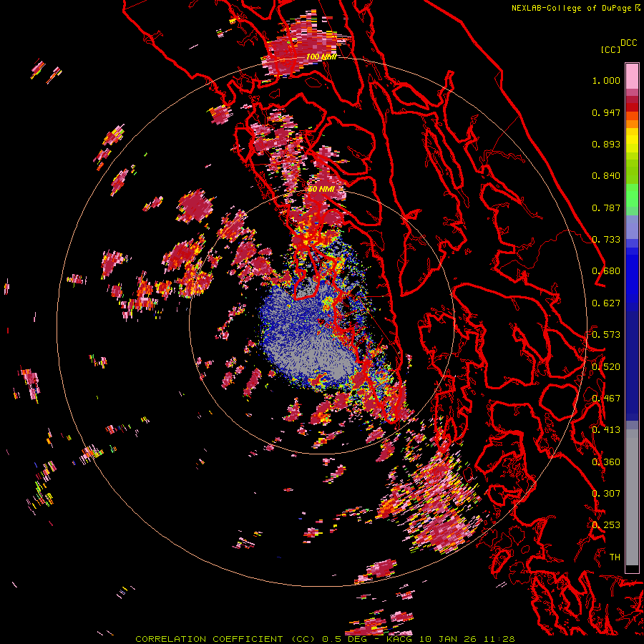
Task: Select the 0.413 scale value
Action: (606, 430)
